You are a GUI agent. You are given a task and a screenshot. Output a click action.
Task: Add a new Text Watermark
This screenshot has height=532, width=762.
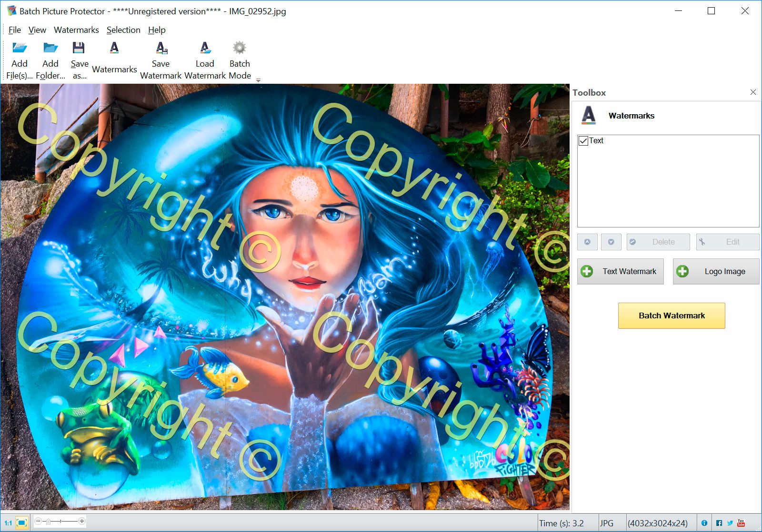click(x=621, y=271)
